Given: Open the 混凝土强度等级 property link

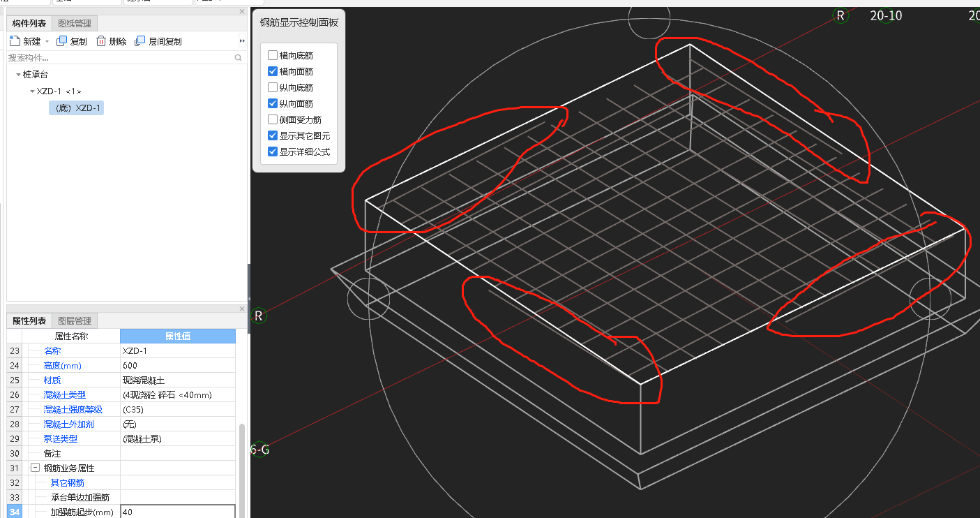Looking at the screenshot, I should click(x=73, y=409).
